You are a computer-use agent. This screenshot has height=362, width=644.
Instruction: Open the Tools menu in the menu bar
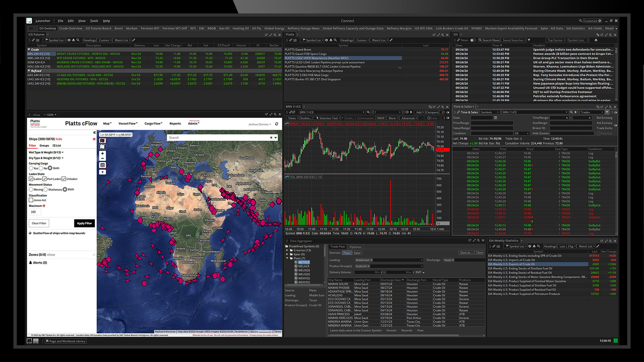(x=94, y=21)
